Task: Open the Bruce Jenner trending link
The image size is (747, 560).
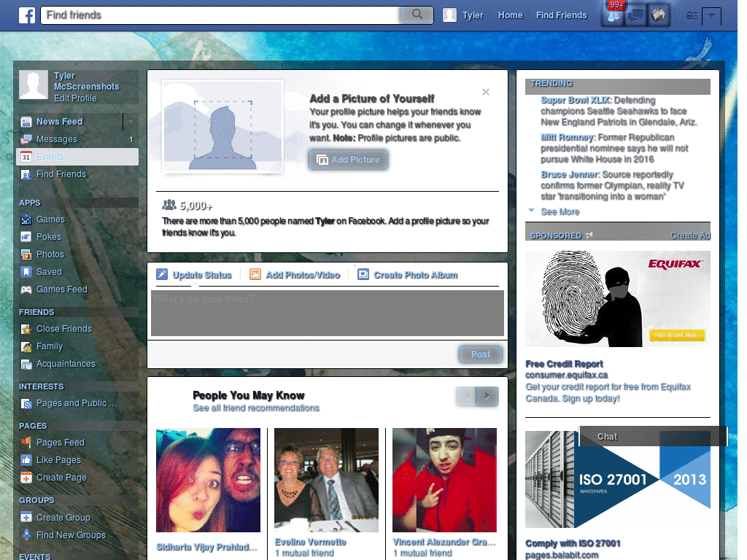Action: pyautogui.click(x=569, y=174)
